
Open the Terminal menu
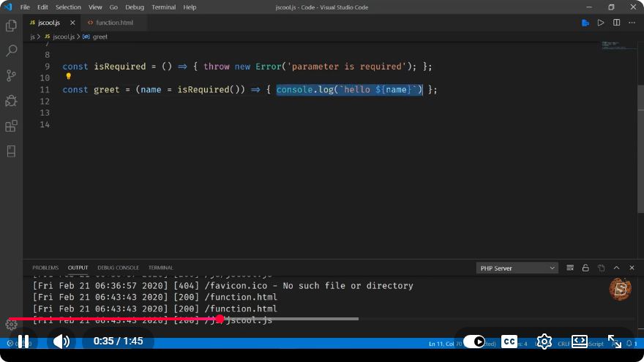(x=163, y=7)
